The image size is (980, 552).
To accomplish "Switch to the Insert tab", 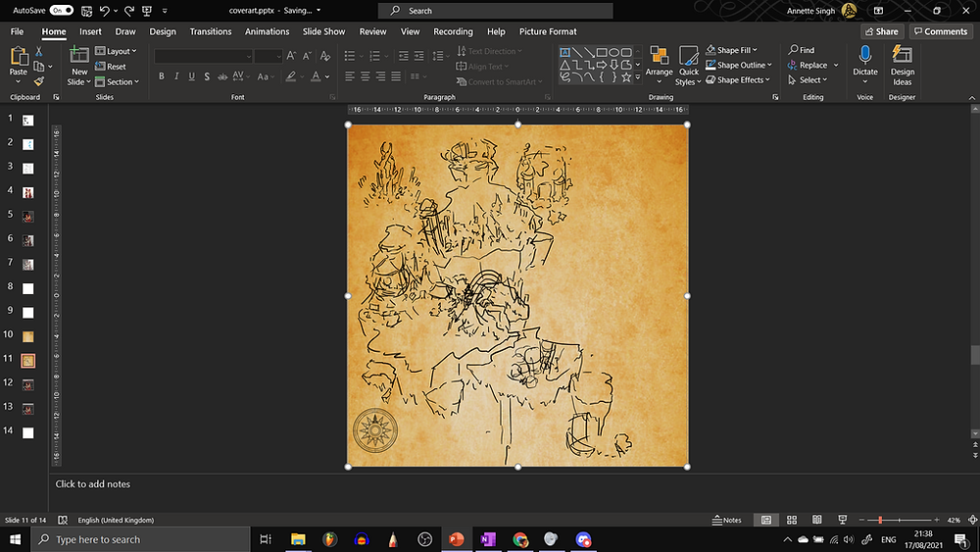I will [x=90, y=31].
